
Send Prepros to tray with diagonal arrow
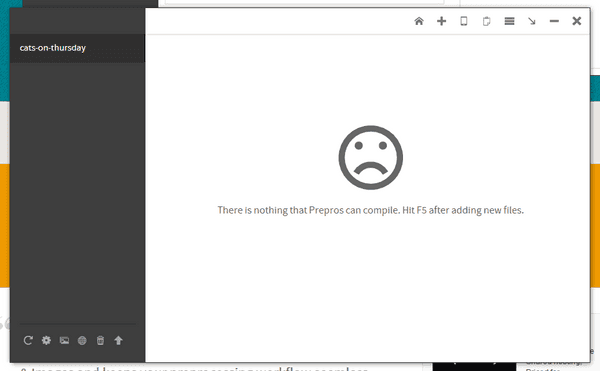[x=532, y=21]
